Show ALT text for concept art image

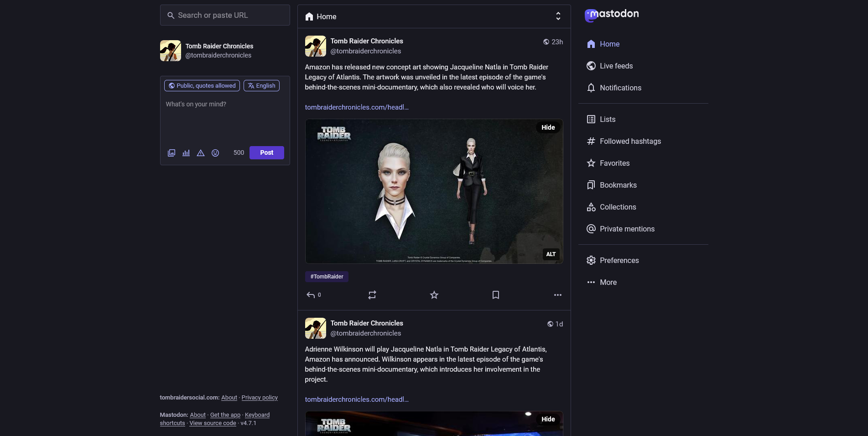coord(551,254)
